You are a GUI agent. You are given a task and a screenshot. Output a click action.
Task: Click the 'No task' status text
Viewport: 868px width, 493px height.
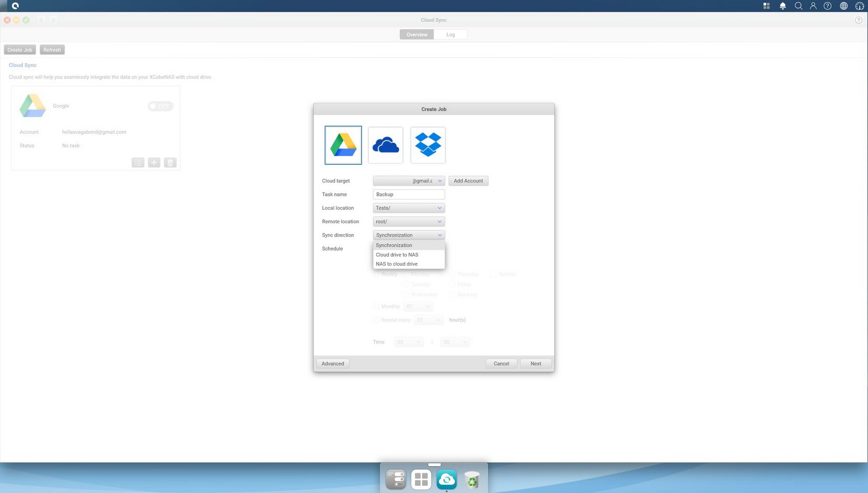tap(71, 146)
